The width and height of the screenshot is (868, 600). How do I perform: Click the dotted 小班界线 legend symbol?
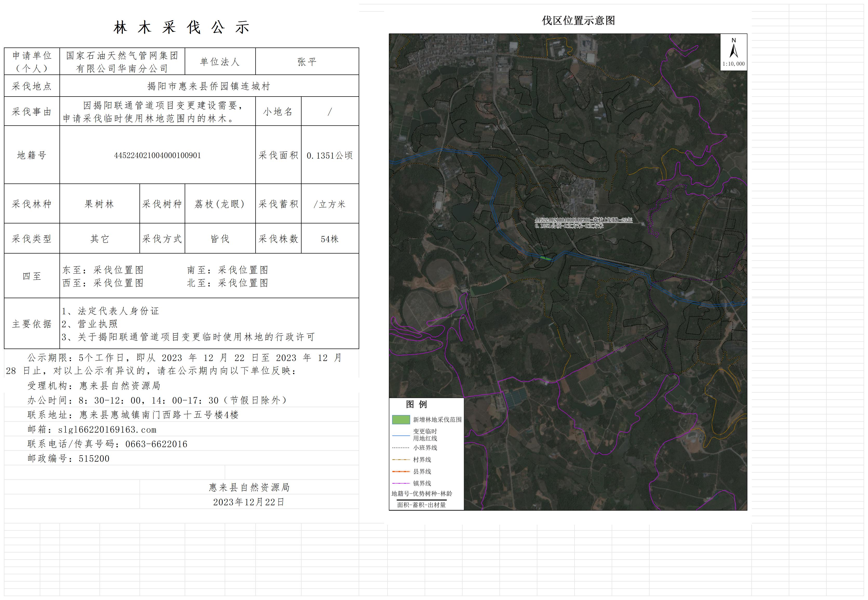401,448
